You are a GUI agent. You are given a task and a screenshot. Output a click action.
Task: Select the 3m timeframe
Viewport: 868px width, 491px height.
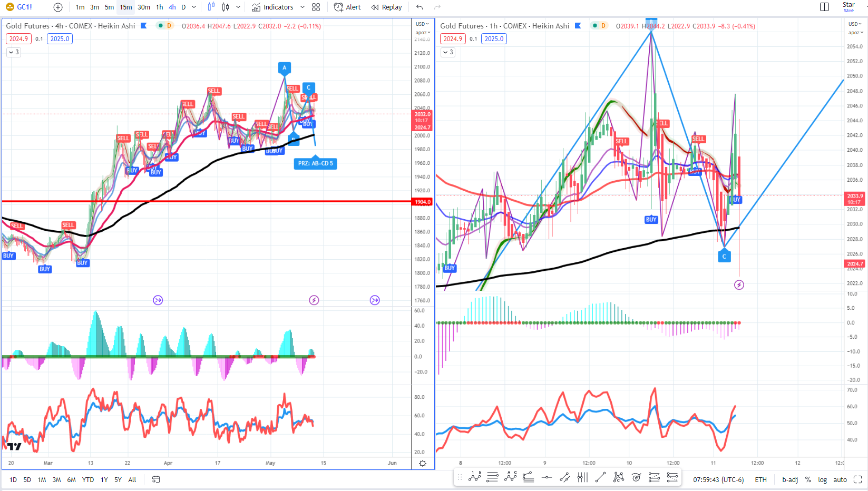pyautogui.click(x=95, y=7)
